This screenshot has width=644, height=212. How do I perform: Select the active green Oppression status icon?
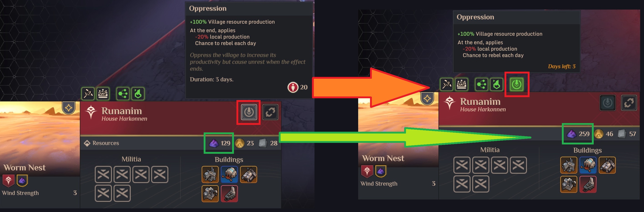[x=517, y=84]
